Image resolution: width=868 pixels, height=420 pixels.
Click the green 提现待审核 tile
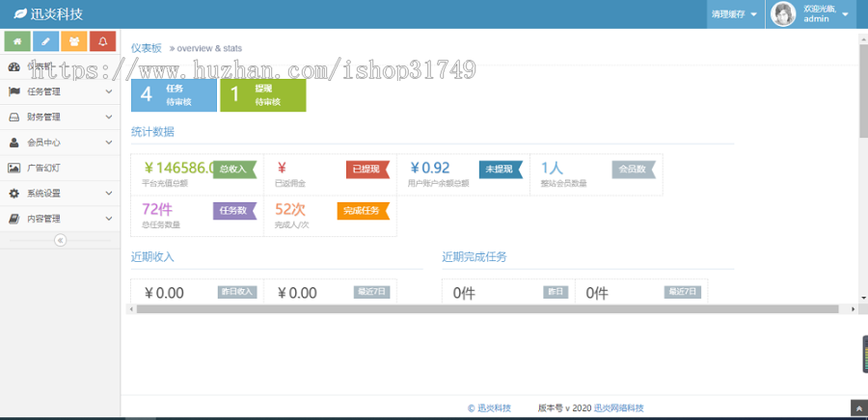(262, 94)
